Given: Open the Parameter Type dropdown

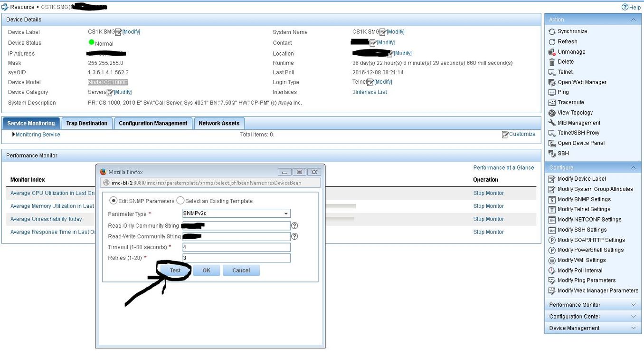Looking at the screenshot, I should (237, 214).
